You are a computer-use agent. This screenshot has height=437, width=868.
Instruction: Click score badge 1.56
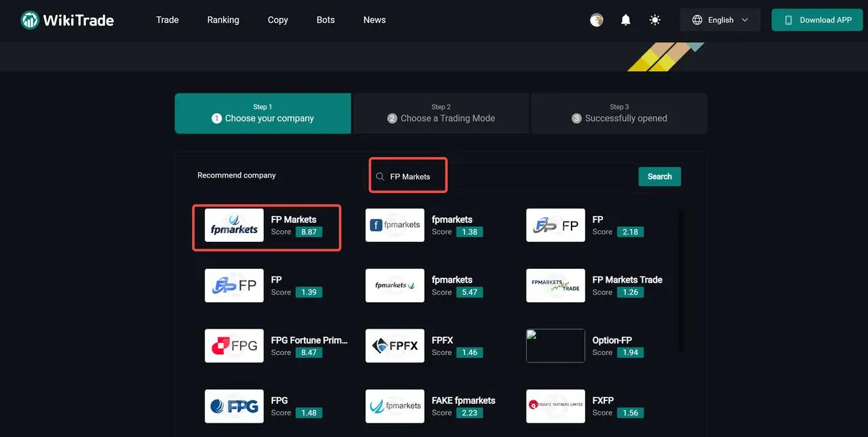coord(630,413)
